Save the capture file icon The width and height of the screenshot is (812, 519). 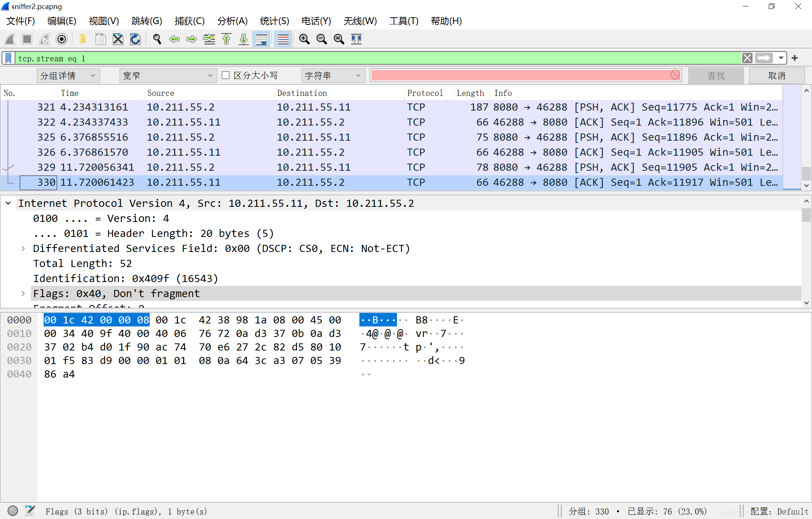[x=100, y=39]
